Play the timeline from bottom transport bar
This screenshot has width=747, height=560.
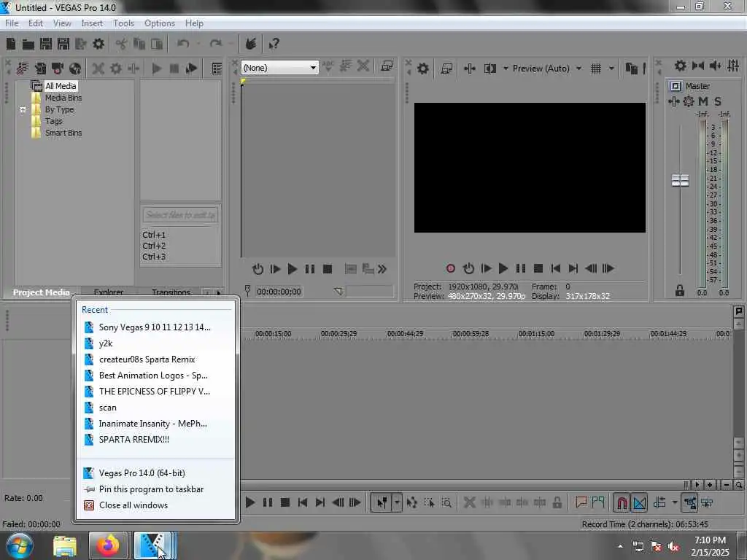tap(249, 502)
